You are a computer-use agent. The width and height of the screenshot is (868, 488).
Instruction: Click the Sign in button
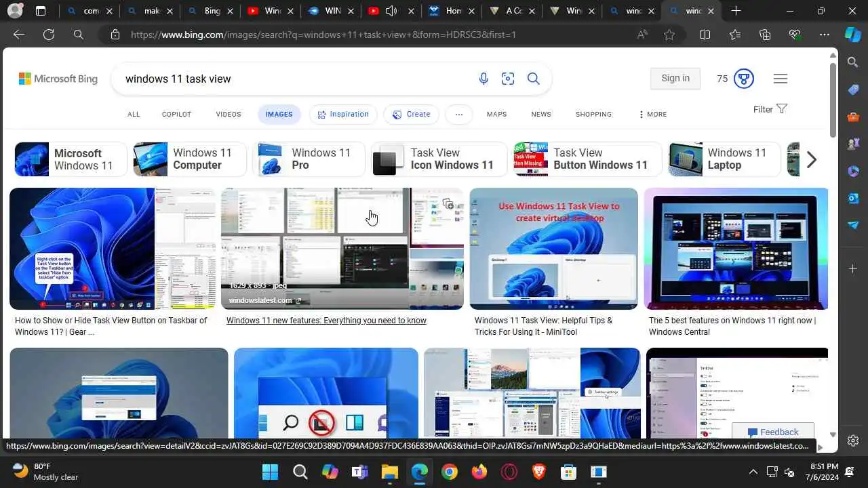coord(675,79)
